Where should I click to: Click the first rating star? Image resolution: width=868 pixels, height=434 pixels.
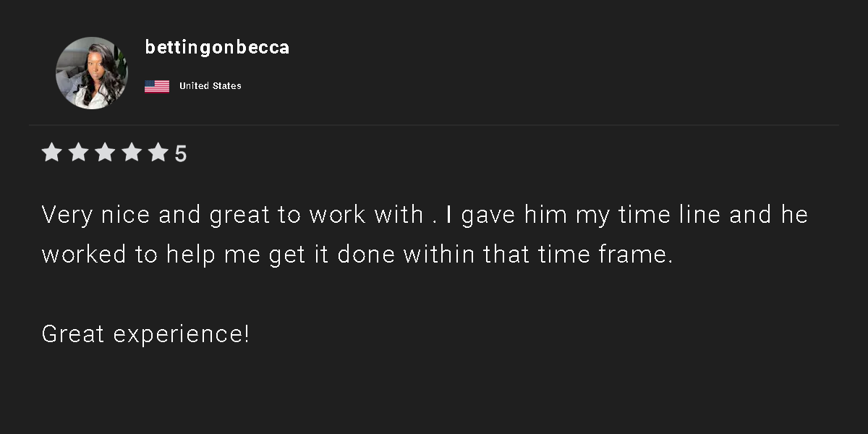(x=51, y=153)
